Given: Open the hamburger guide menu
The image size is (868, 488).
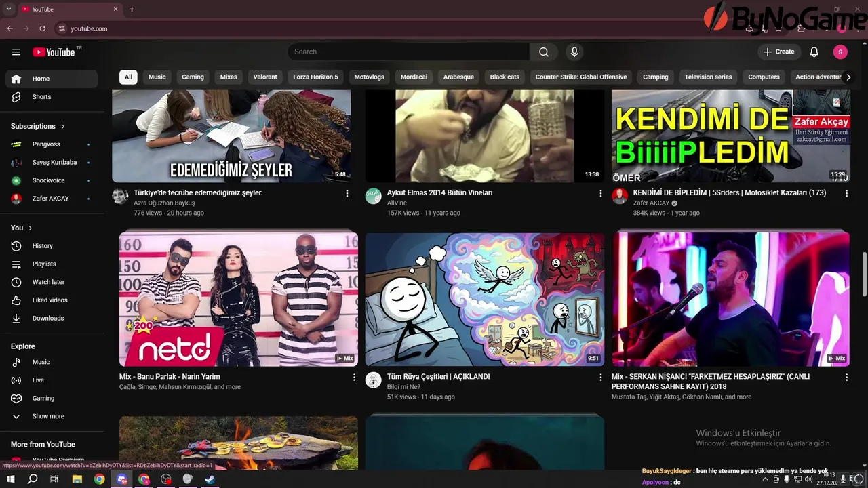Looking at the screenshot, I should tap(16, 52).
